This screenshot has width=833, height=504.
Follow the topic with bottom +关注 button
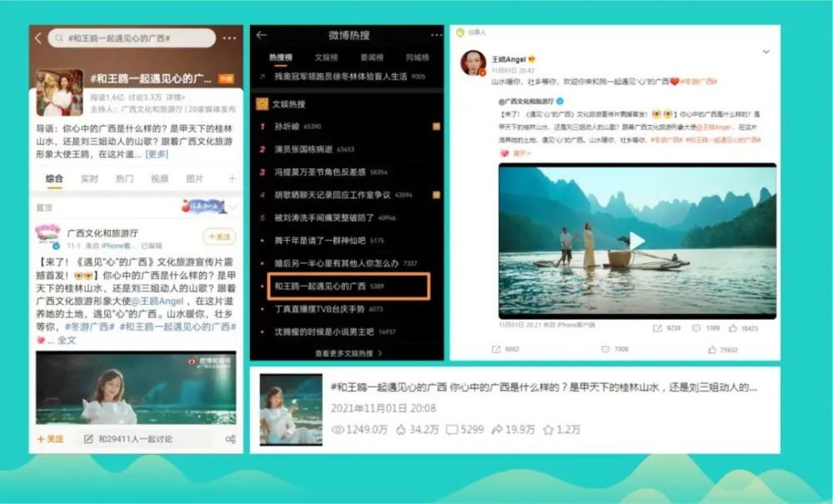51,439
